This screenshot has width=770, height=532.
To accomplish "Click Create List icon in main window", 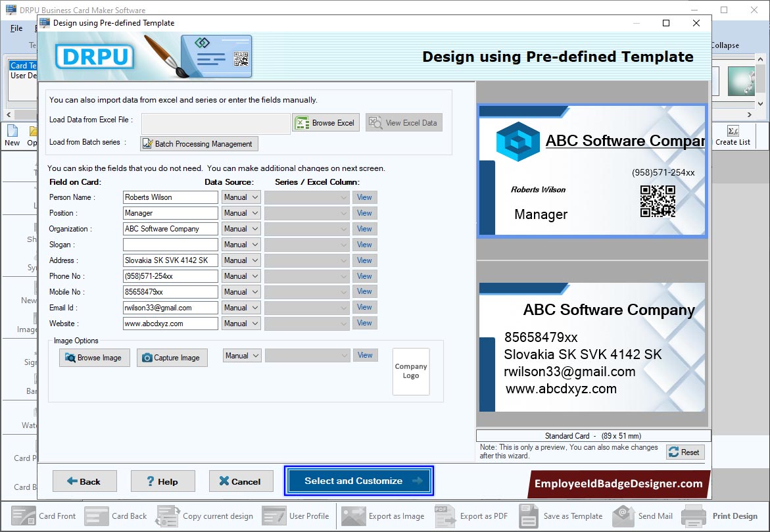I will coord(733,131).
